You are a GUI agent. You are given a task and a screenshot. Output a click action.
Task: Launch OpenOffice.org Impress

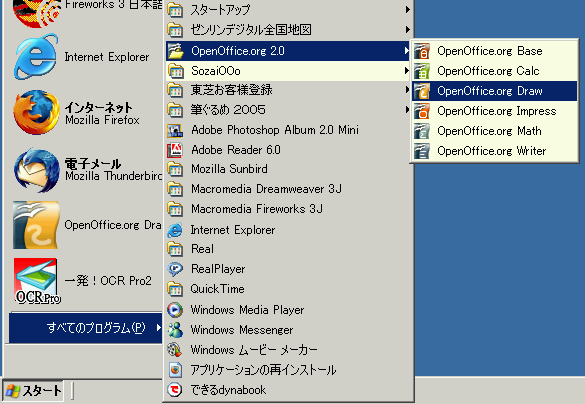click(x=494, y=111)
